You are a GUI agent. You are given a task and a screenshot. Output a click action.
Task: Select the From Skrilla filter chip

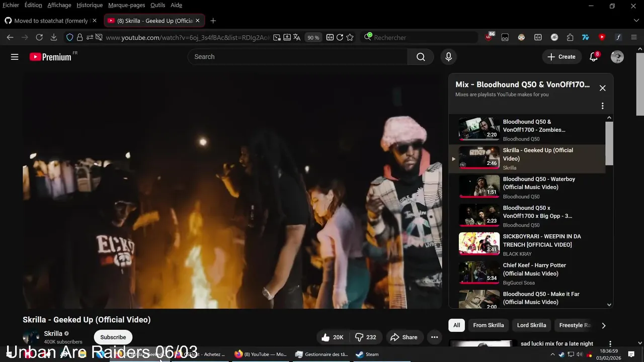pos(488,325)
